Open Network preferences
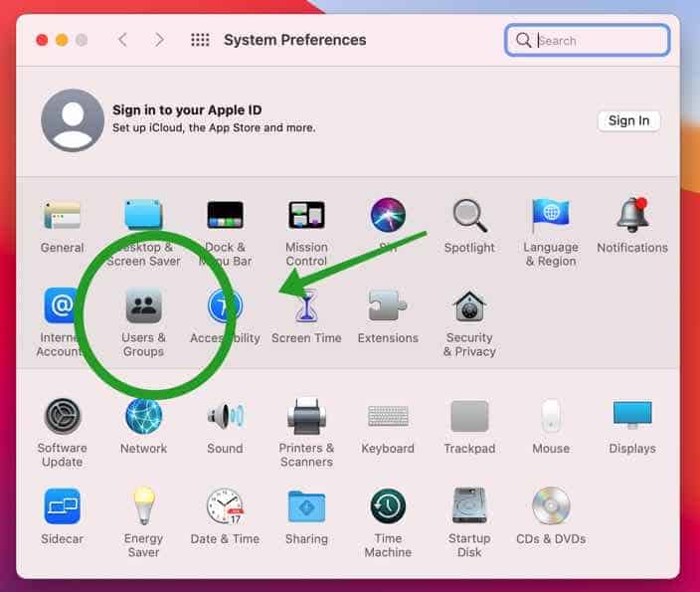This screenshot has width=700, height=592. click(143, 417)
